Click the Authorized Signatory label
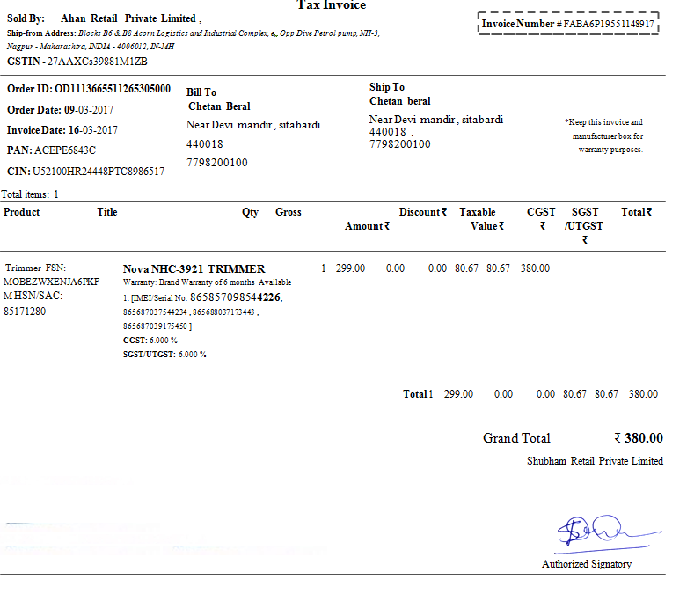The height and width of the screenshot is (616, 687). coord(587,564)
